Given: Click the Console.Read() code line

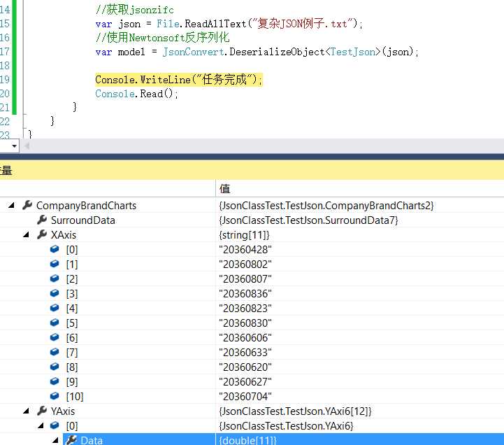Looking at the screenshot, I should pos(137,94).
